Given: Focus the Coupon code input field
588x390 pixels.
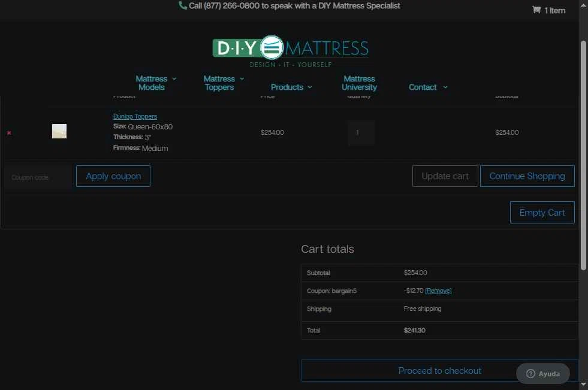Looking at the screenshot, I should [x=39, y=177].
